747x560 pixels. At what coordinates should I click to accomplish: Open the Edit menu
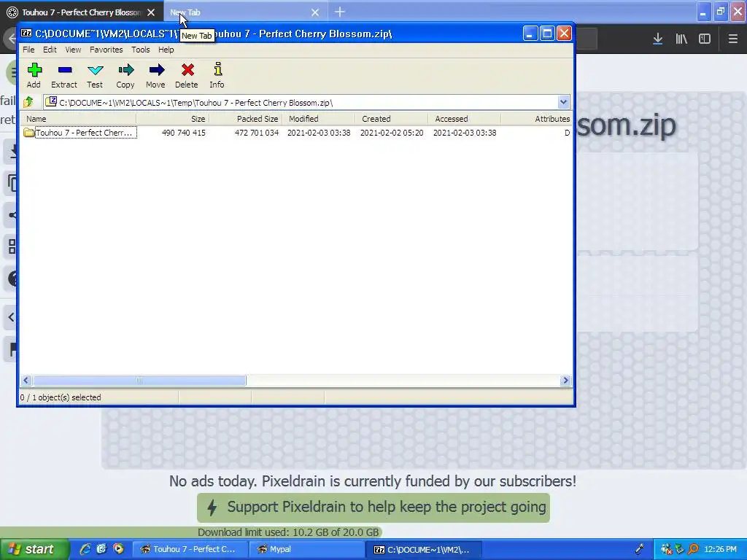pyautogui.click(x=50, y=50)
